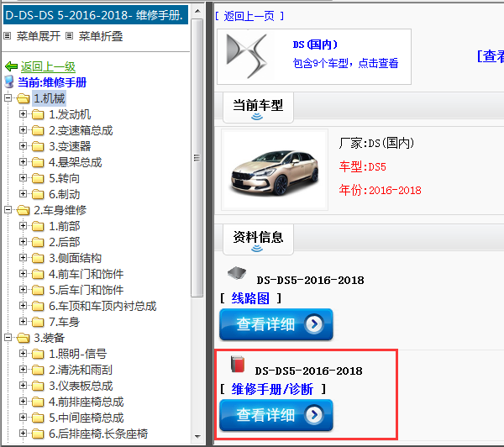Select the 当前车型 tab
Viewport: 504px width, 447px height.
click(258, 108)
